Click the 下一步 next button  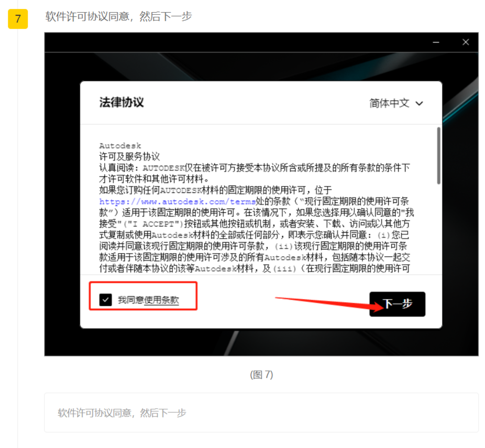[397, 304]
